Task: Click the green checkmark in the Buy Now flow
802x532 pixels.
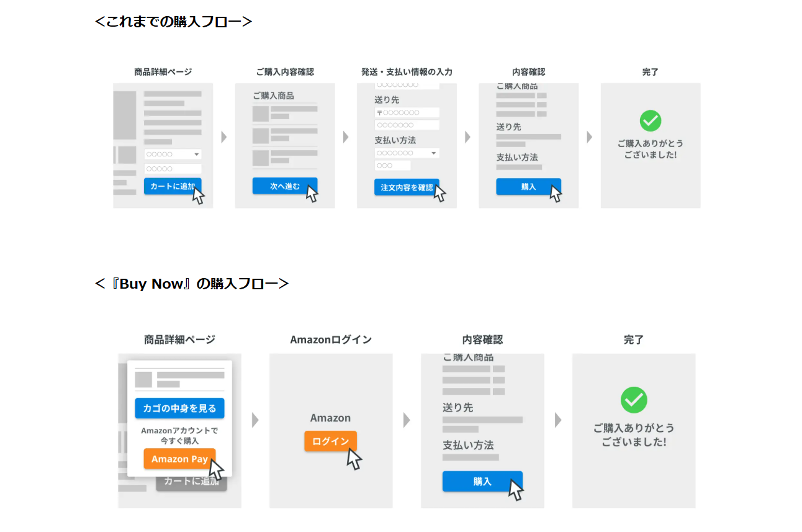Action: pyautogui.click(x=634, y=399)
